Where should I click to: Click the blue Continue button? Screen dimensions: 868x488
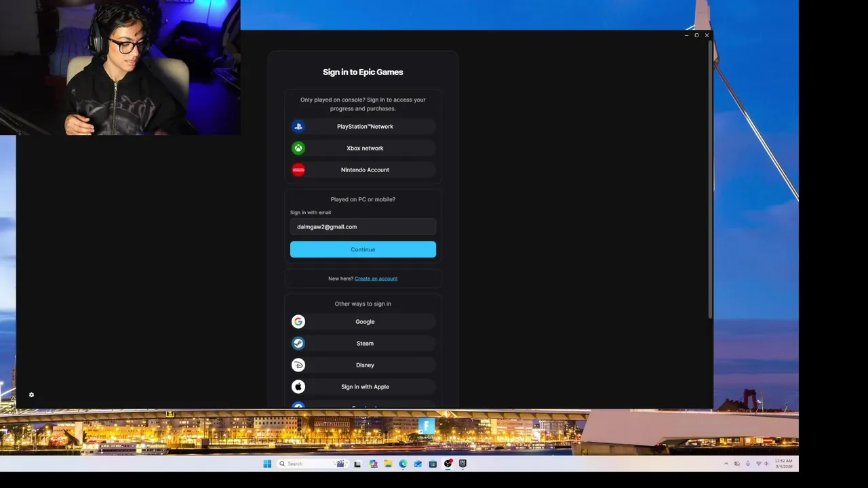pos(363,249)
